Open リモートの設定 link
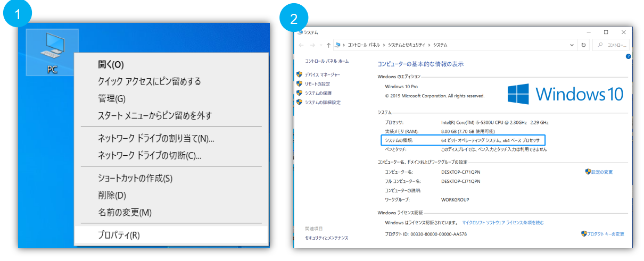Viewport: 644px width, 261px height. 317,84
